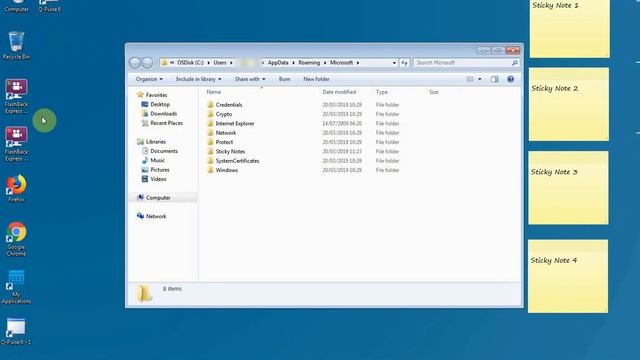Open the My Applications desktop shortcut

point(16,287)
